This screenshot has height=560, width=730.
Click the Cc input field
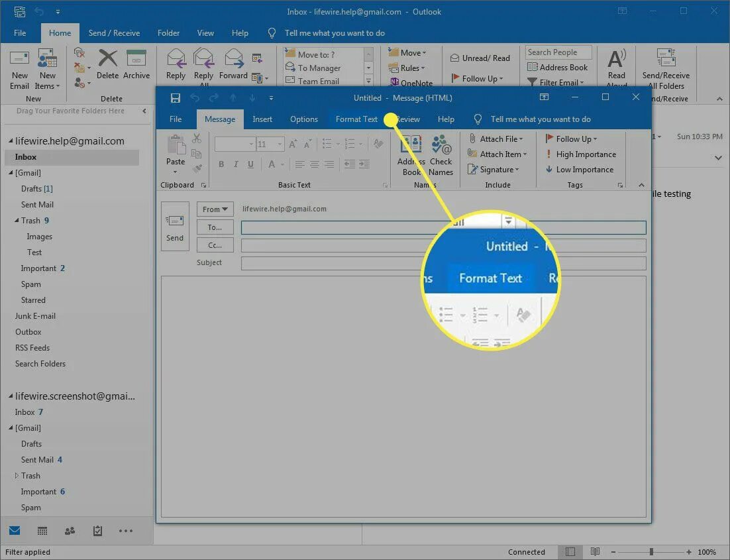tap(443, 245)
